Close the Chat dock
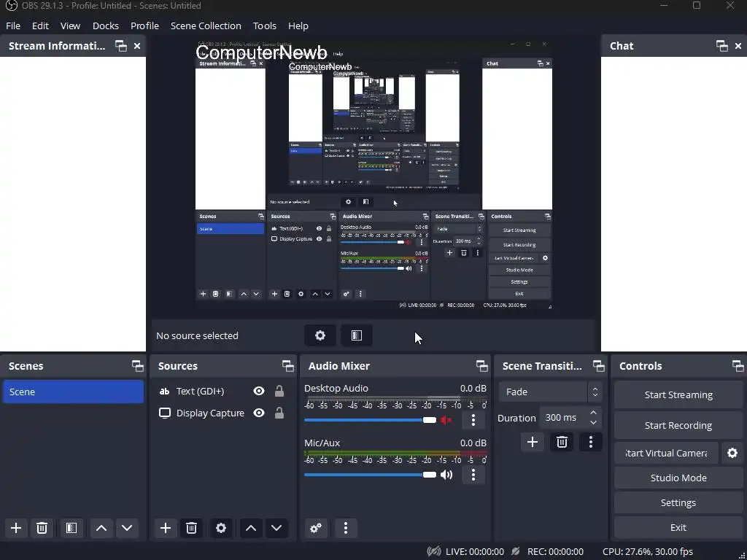 click(738, 46)
